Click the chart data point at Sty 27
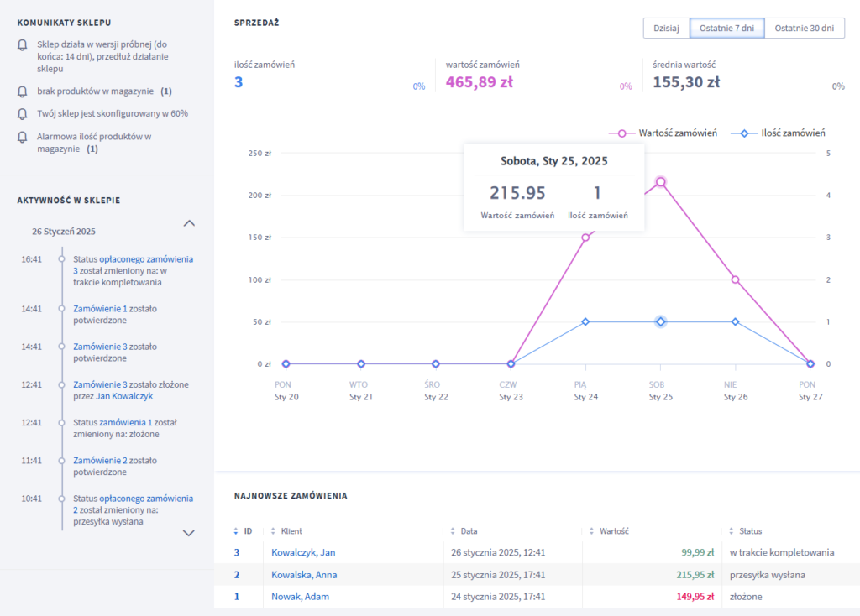Image resolution: width=860 pixels, height=616 pixels. point(810,364)
